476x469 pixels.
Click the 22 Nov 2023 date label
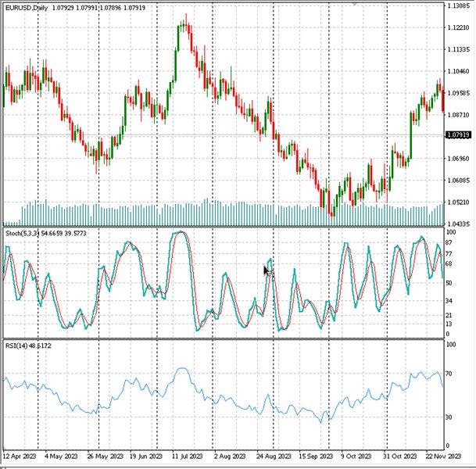click(443, 456)
